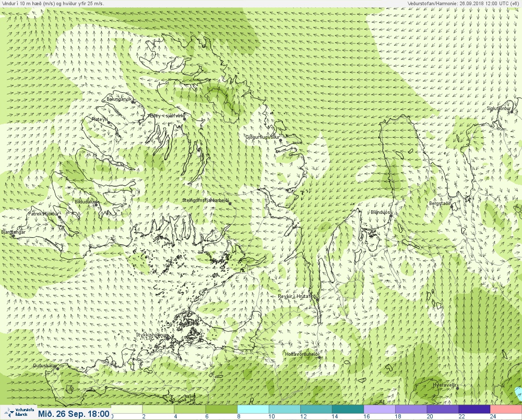The width and height of the screenshot is (522, 420).
Task: Click the lavender 16–18 m/s legend swatch
Action: (x=379, y=409)
